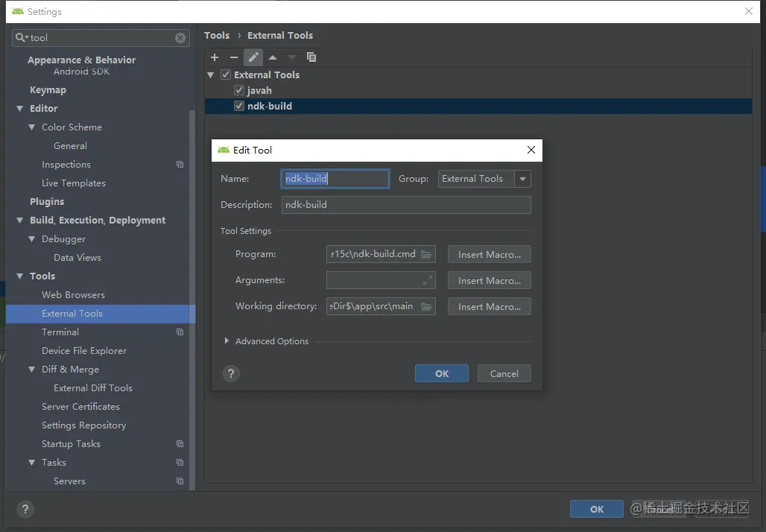The image size is (766, 532).
Task: Select javah in tools list
Action: [x=259, y=90]
